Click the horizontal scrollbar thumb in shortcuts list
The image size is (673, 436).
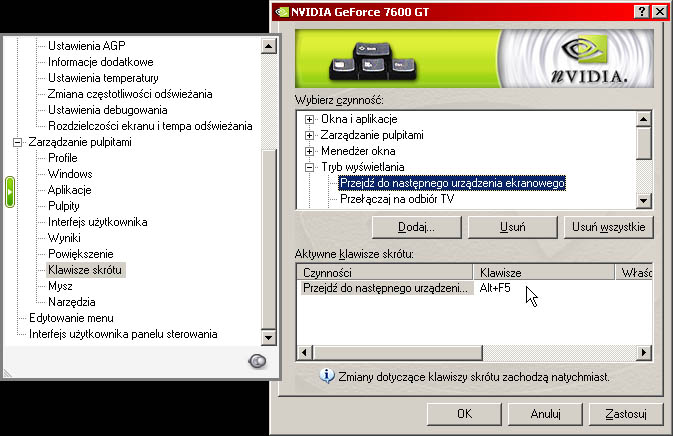coord(397,353)
